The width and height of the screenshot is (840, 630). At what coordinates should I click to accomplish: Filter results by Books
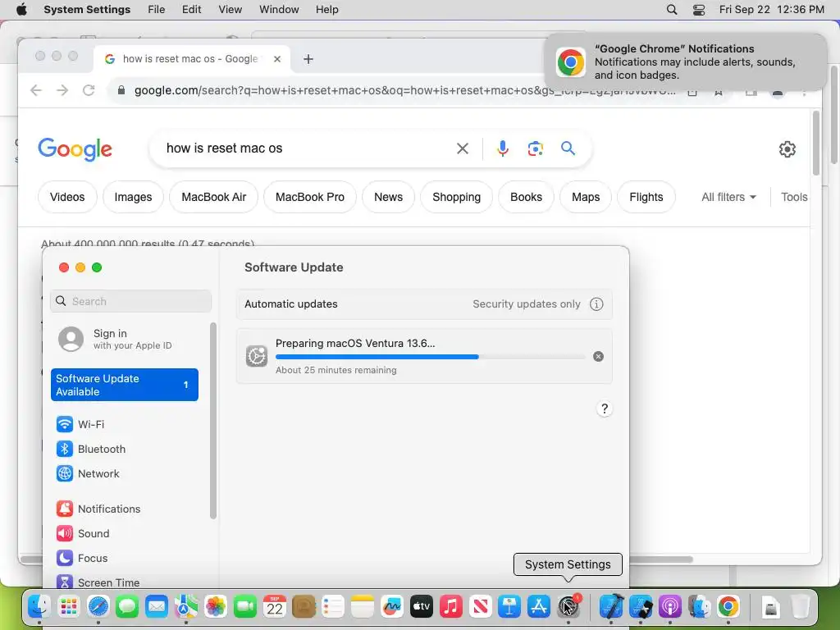(526, 197)
